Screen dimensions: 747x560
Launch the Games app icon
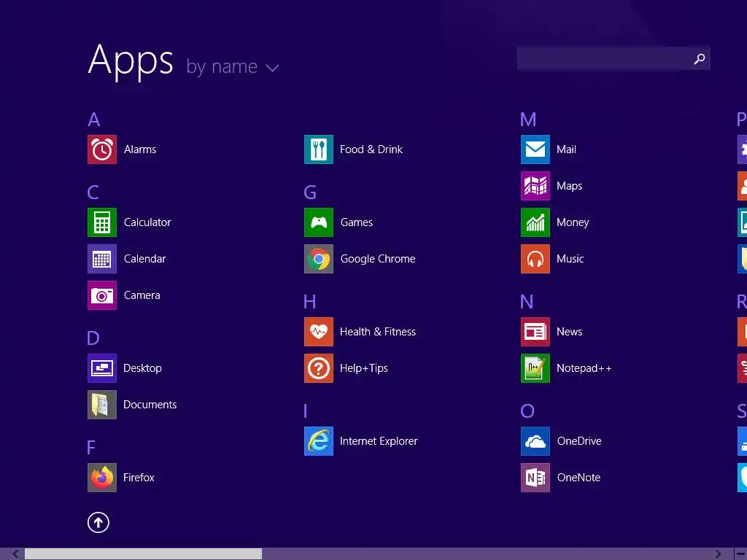(319, 222)
